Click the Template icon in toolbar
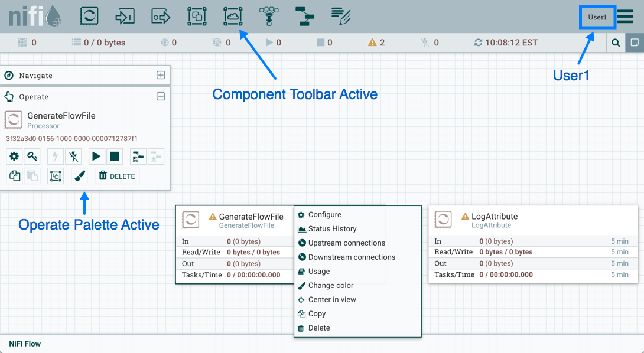The height and width of the screenshot is (353, 644). pyautogui.click(x=305, y=17)
